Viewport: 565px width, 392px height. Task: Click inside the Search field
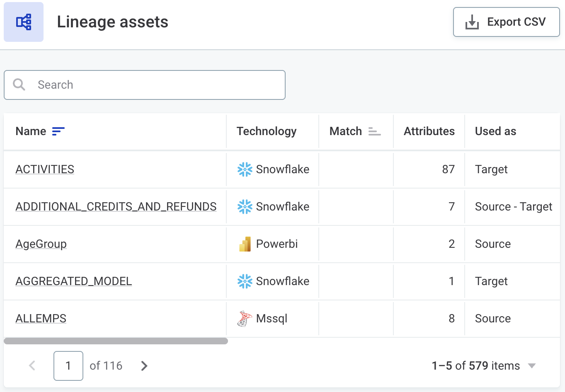[145, 85]
